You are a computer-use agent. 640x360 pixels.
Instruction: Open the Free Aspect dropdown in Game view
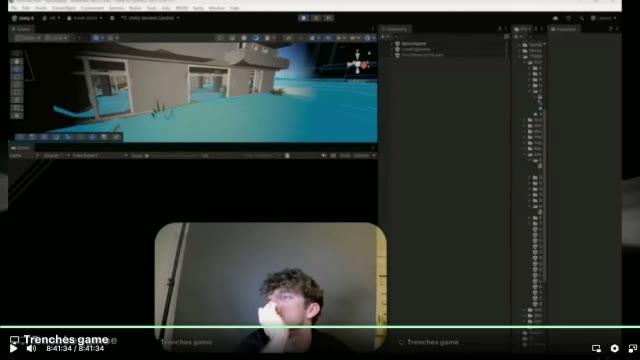tap(100, 156)
